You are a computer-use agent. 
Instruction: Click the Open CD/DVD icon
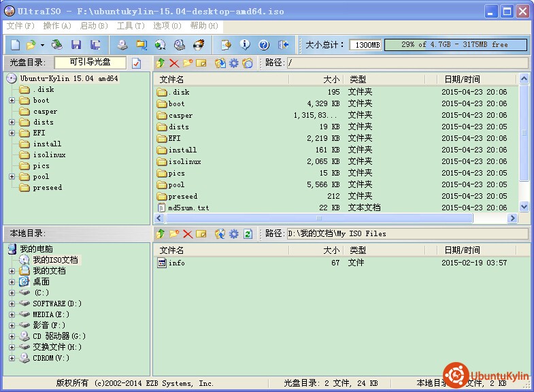pyautogui.click(x=57, y=45)
